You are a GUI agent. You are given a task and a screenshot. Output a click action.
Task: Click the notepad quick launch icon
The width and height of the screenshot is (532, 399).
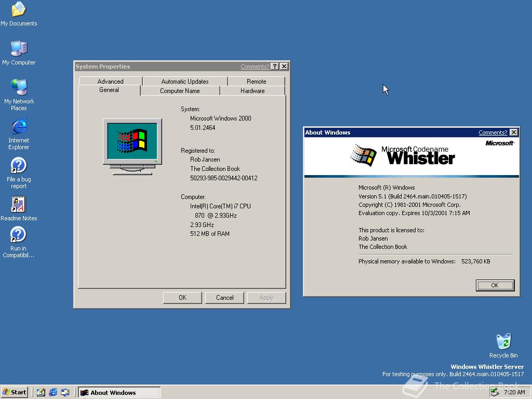click(x=41, y=392)
